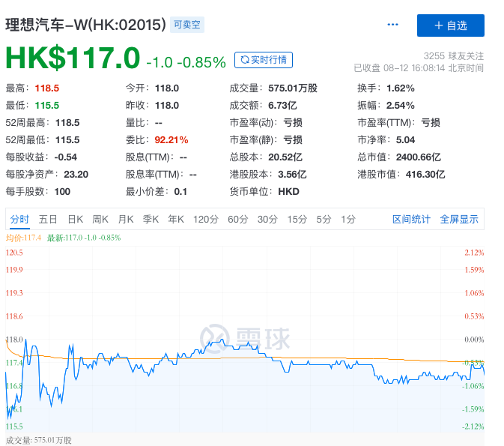Click the 市净率 value 5.04
Image resolution: width=504 pixels, height=446 pixels.
pyautogui.click(x=405, y=139)
